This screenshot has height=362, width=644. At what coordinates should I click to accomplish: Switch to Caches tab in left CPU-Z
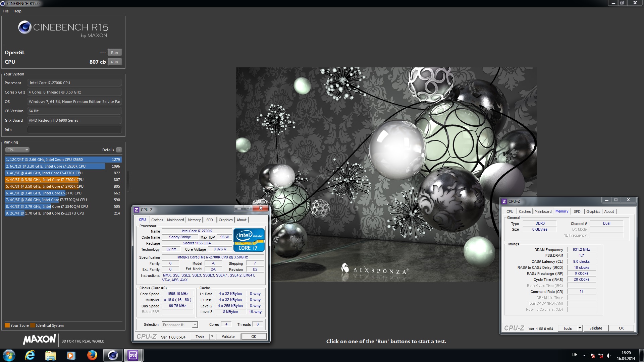tap(157, 220)
